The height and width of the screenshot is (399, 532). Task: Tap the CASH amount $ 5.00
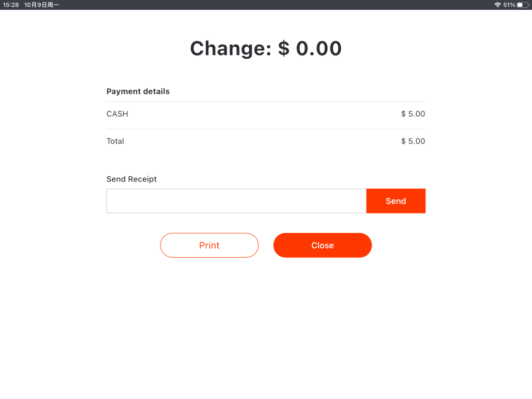coord(413,114)
